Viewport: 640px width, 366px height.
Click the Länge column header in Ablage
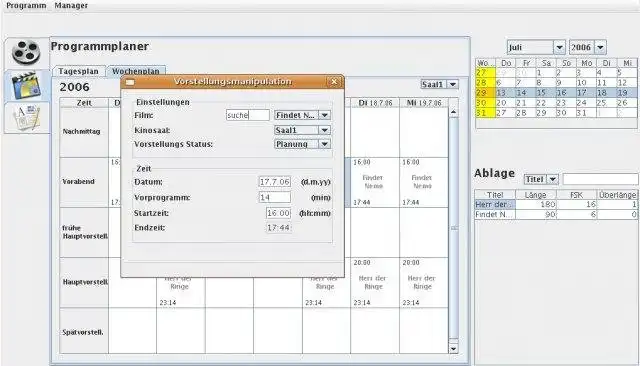[x=536, y=195]
